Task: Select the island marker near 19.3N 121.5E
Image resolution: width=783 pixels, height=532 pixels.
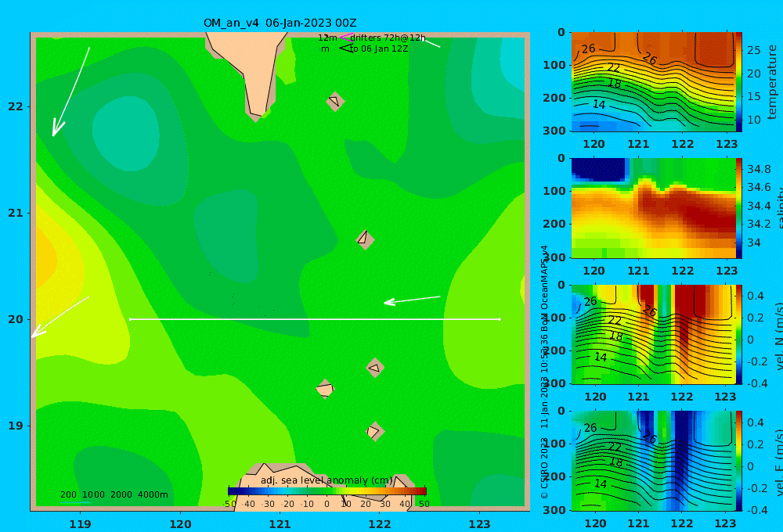Action: (325, 389)
